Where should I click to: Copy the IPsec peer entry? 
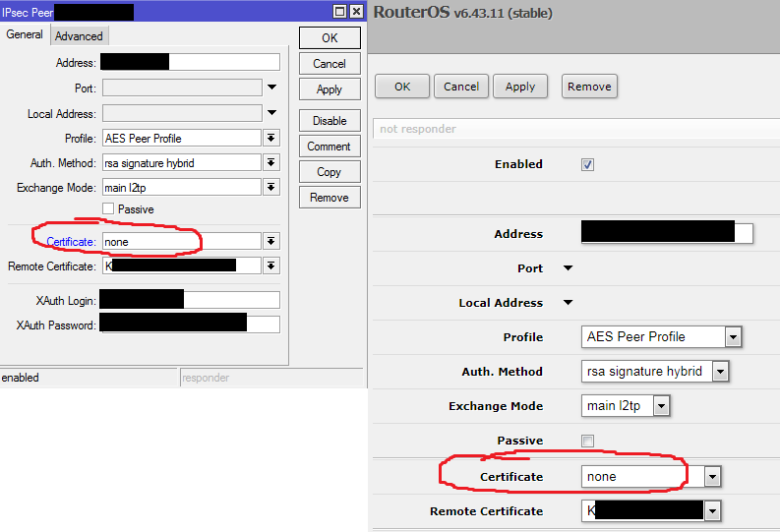[x=330, y=172]
